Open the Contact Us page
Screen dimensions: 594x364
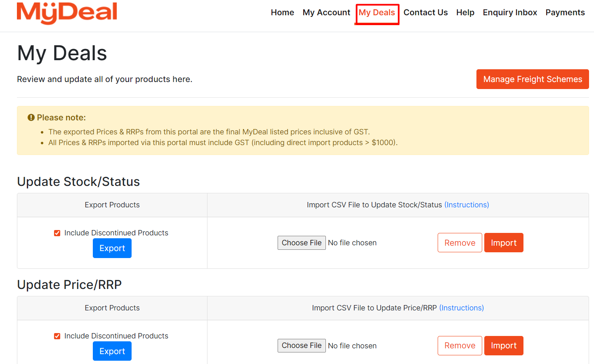pyautogui.click(x=426, y=12)
